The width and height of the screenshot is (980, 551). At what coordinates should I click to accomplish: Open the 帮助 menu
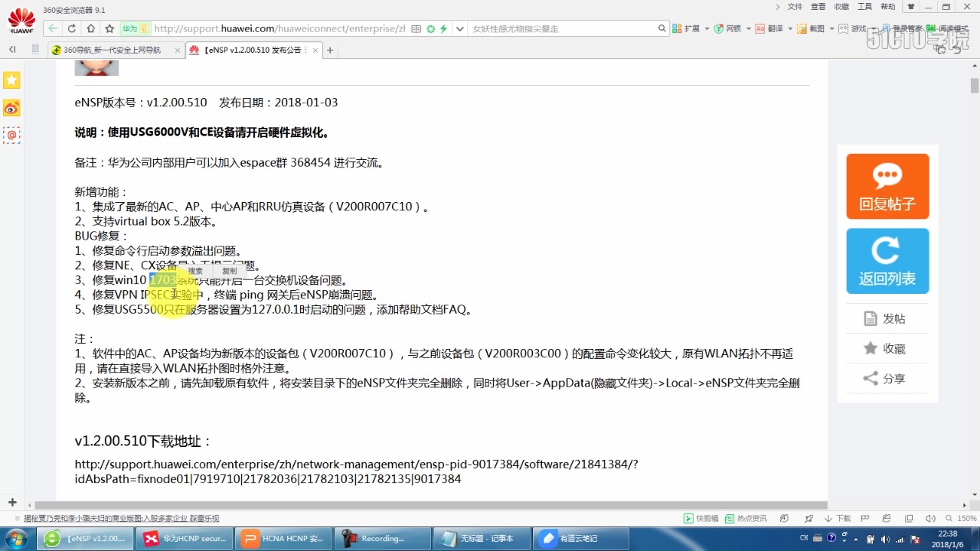point(888,7)
